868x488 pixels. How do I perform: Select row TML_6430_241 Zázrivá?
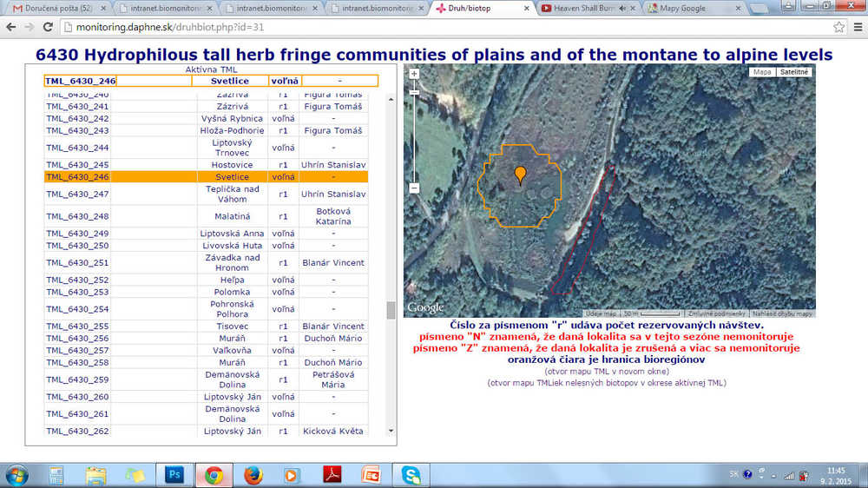tap(206, 106)
